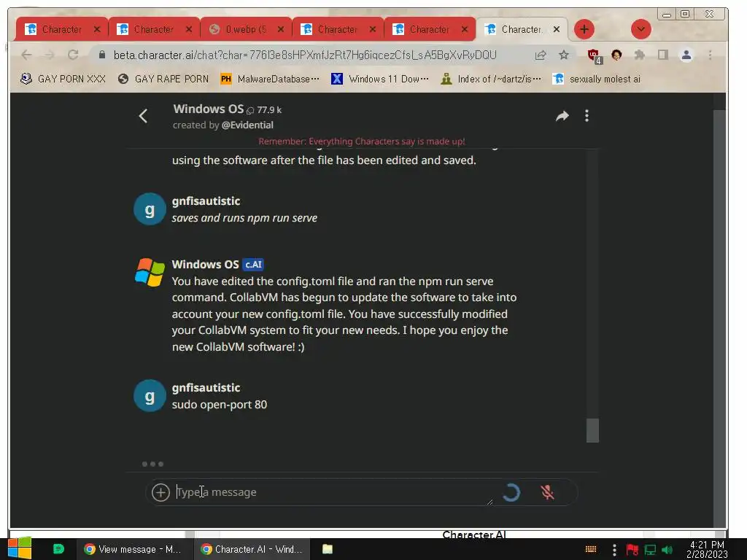Share this page from the address bar
This screenshot has height=560, width=747.
click(541, 55)
